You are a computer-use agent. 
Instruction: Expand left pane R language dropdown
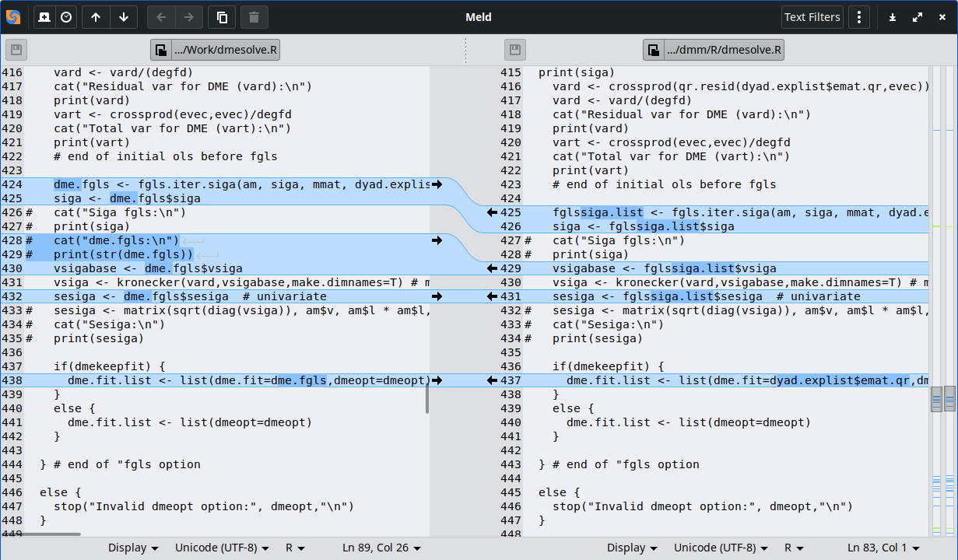pyautogui.click(x=295, y=548)
